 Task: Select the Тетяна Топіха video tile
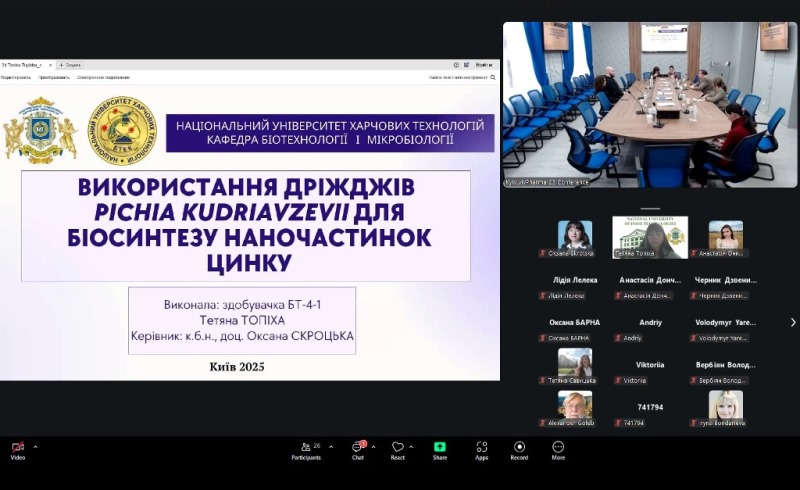click(x=650, y=237)
